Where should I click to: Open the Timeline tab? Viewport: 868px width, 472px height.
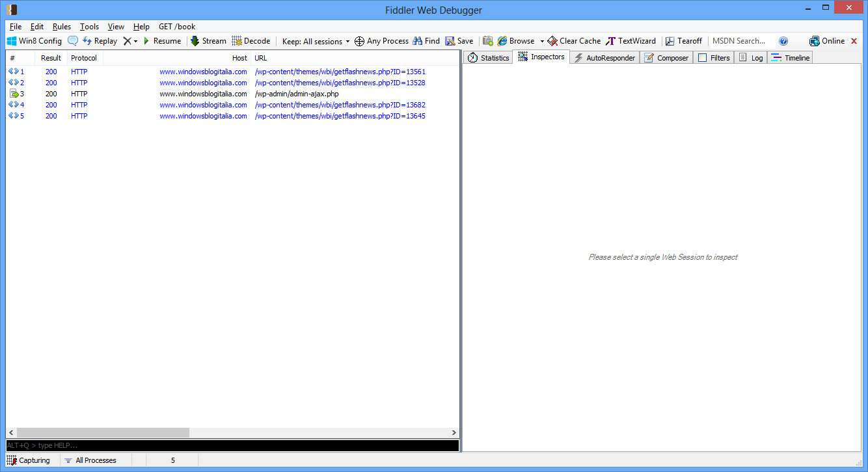pos(791,58)
